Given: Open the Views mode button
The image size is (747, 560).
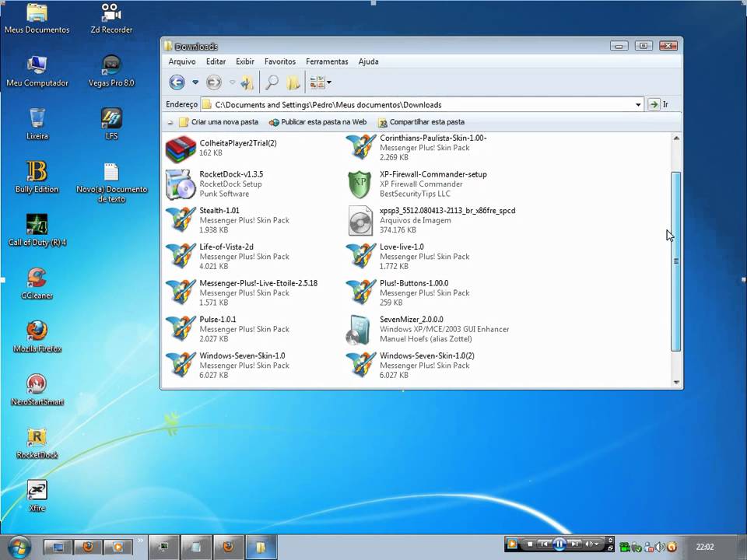Looking at the screenshot, I should click(317, 82).
